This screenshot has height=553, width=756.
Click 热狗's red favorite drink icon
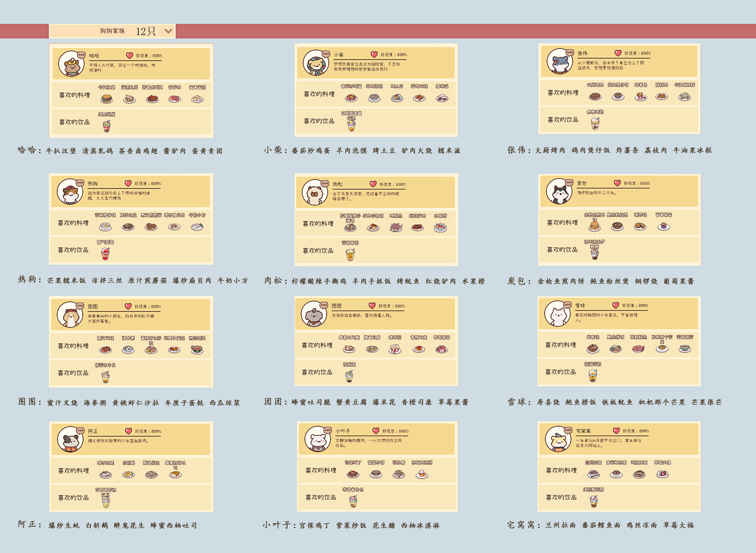[x=105, y=254]
